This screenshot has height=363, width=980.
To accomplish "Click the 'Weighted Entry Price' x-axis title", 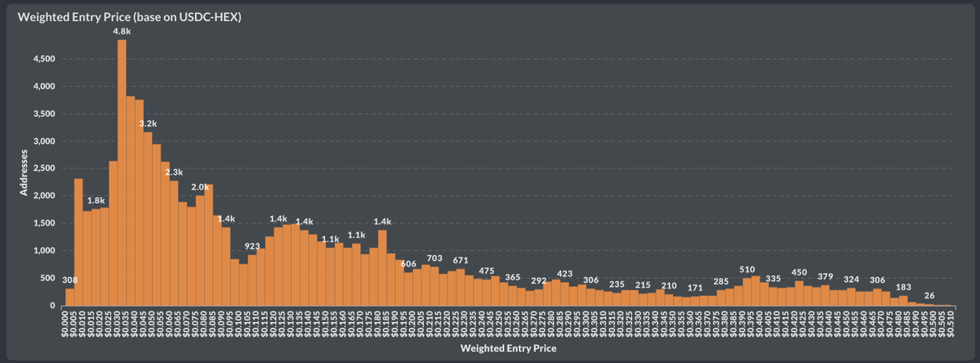I will [509, 348].
